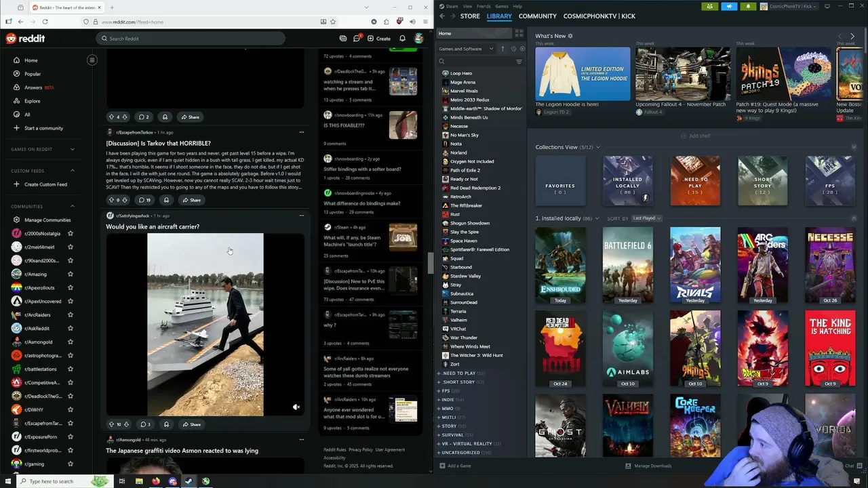Open the FPS collection tile
This screenshot has width=868, height=488.
[x=830, y=180]
